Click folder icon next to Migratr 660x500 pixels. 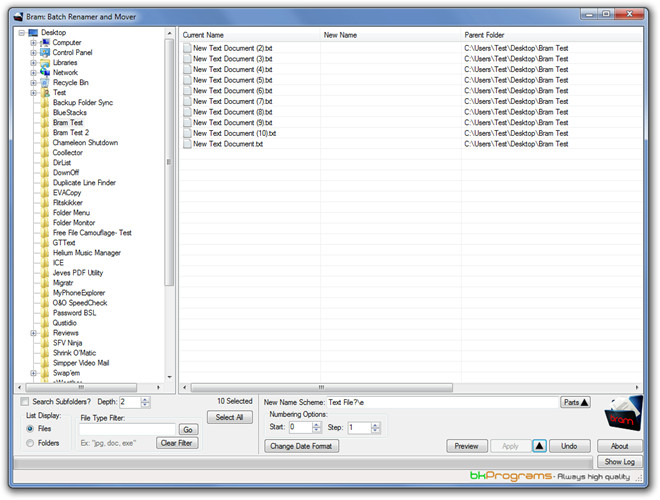pos(45,283)
